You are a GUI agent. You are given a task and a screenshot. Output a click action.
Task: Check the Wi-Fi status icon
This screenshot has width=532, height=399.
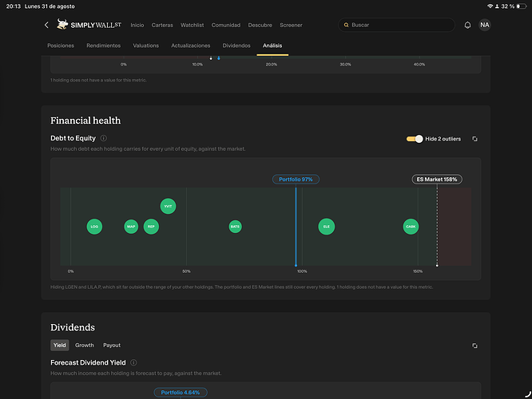click(490, 6)
